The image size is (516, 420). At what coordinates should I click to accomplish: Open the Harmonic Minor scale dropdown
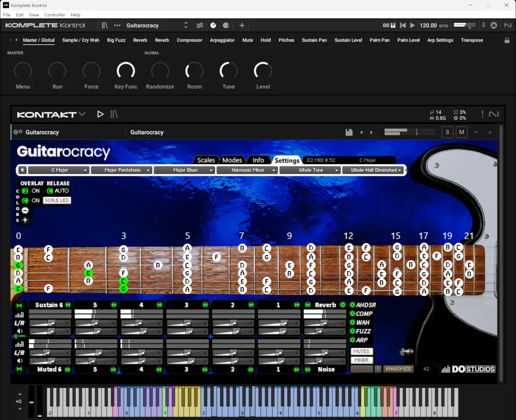247,170
